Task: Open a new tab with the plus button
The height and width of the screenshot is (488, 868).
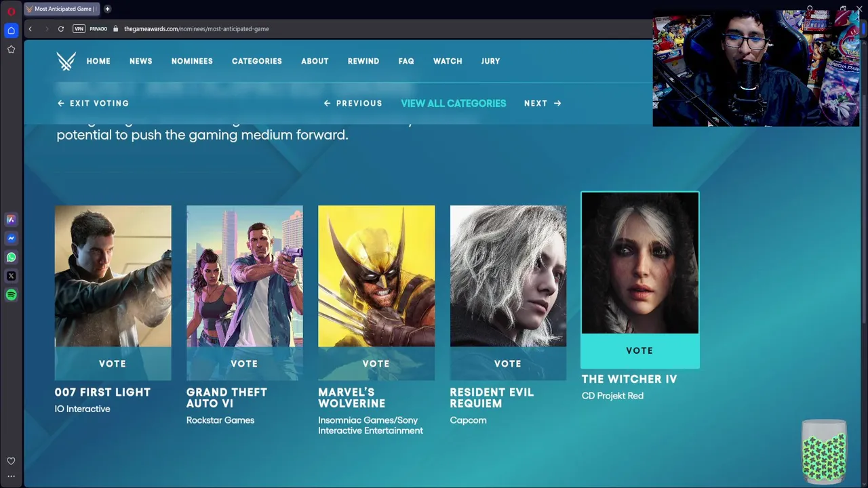Action: (x=107, y=9)
